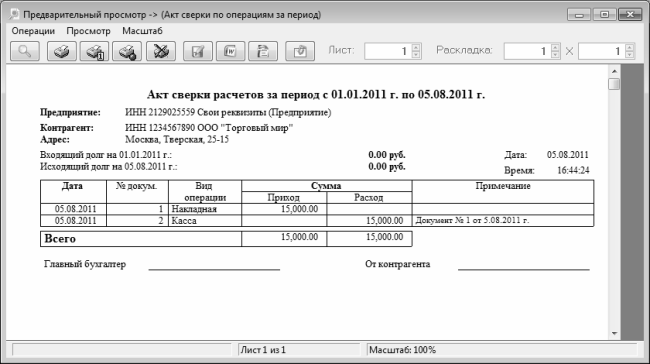Click the scrollbar down arrow
Viewport: 650px width, 364px height.
pos(614,333)
